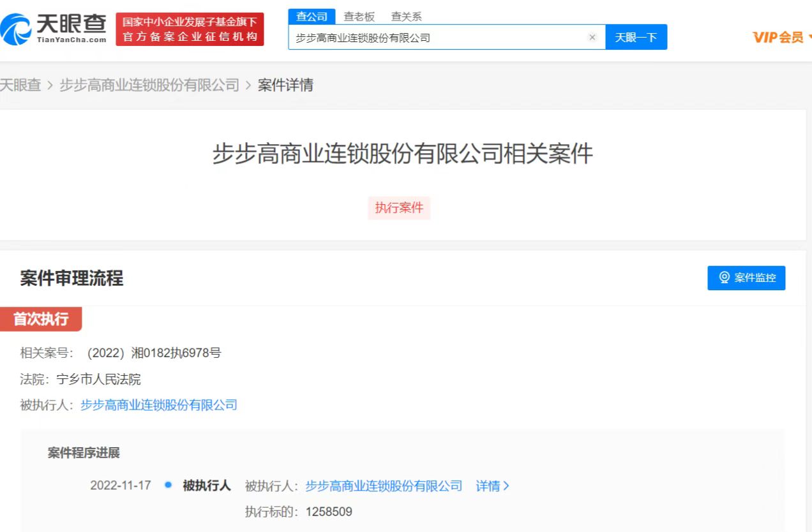
Task: Click the 执行标的 amount 1258509
Action: pos(329,512)
